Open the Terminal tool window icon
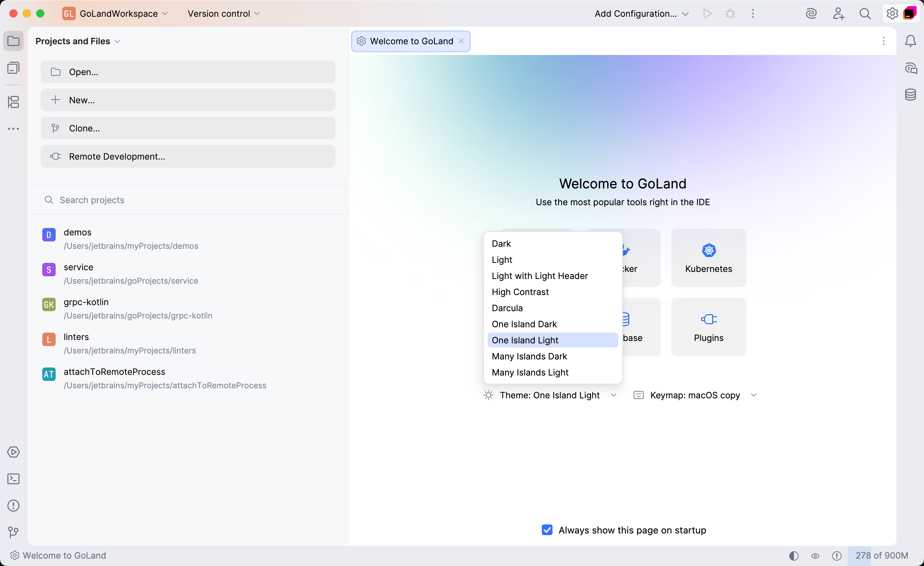 (13, 478)
